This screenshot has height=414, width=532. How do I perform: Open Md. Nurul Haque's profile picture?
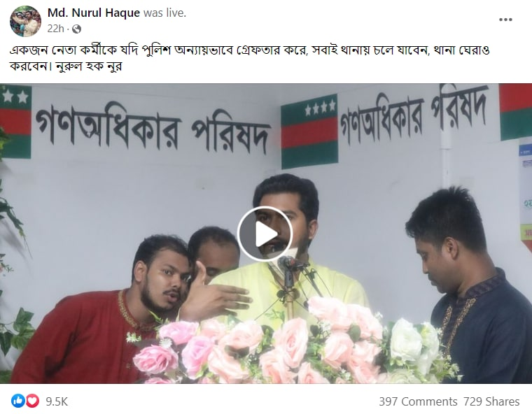coord(25,21)
